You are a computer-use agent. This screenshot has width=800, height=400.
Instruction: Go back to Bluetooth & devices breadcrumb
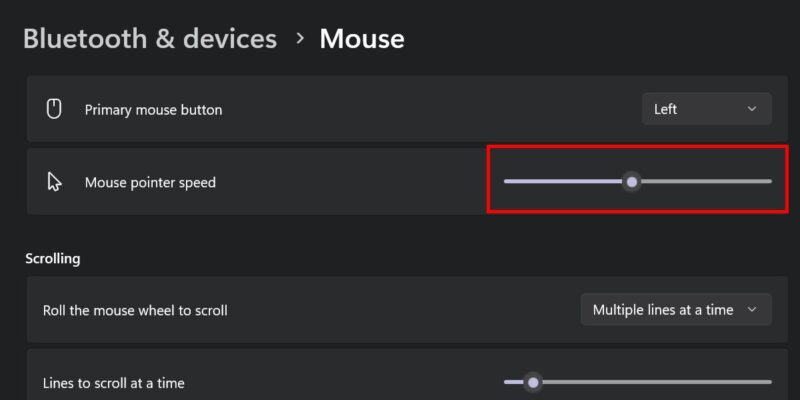[150, 39]
